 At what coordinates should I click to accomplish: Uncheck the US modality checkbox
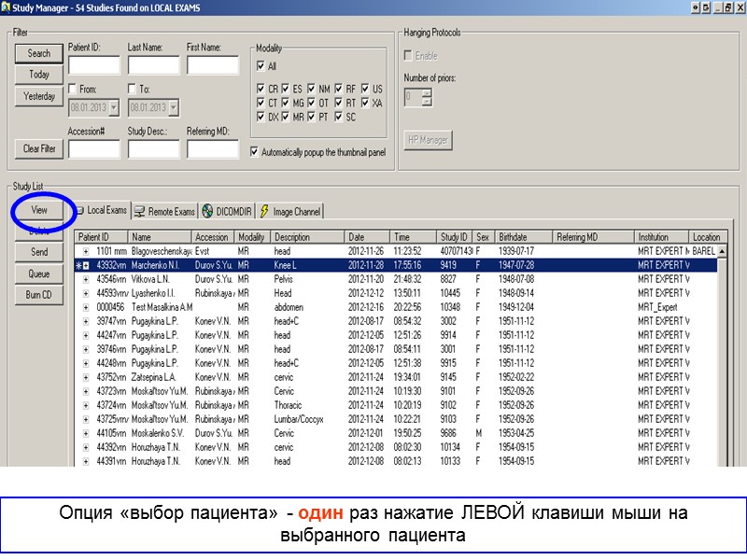pos(365,89)
